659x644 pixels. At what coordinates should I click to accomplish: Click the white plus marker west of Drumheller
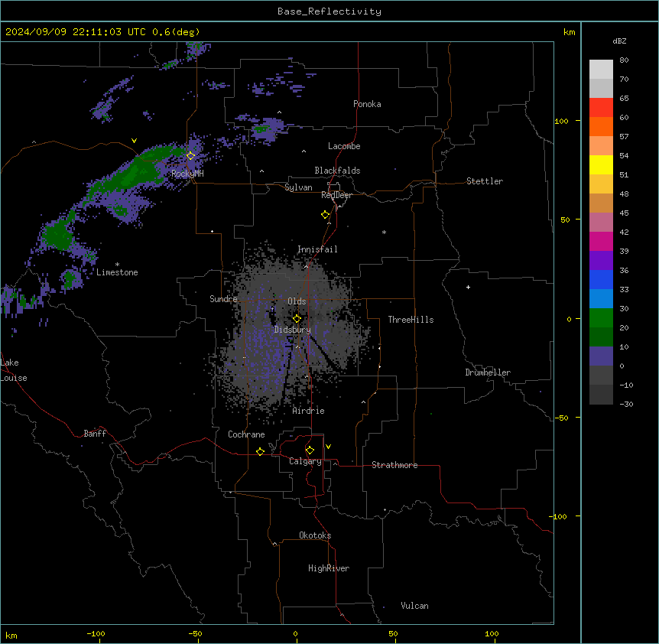pyautogui.click(x=468, y=287)
